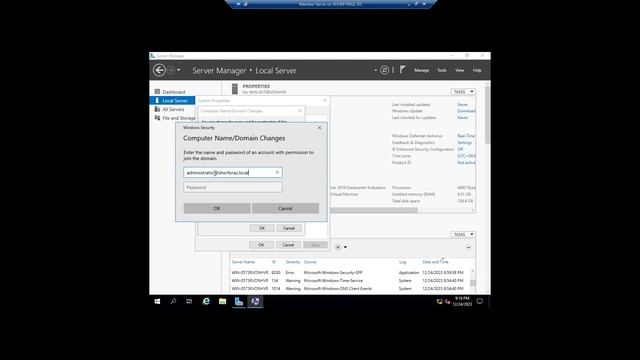Close the Windows Security dialog
640x360 pixels.
click(x=320, y=128)
